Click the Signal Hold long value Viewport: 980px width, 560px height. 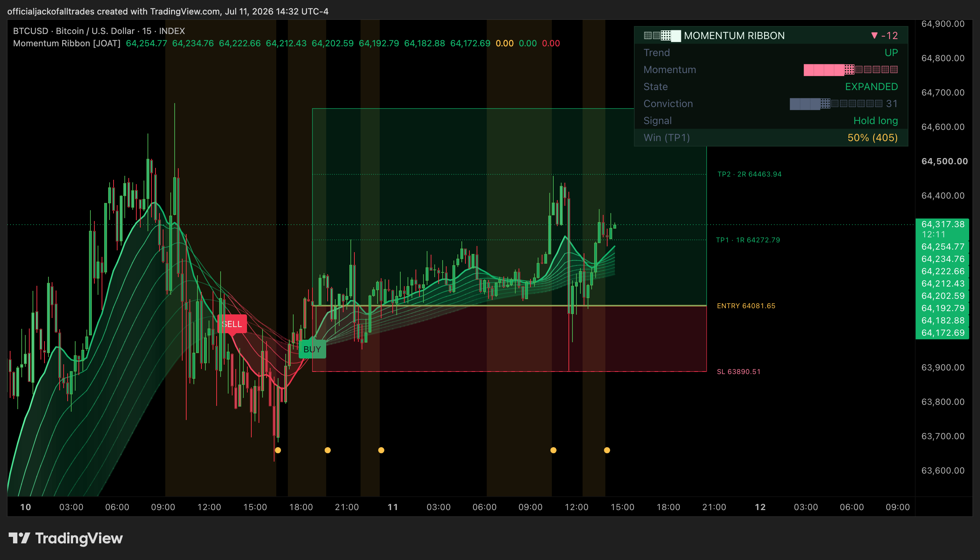tap(875, 120)
